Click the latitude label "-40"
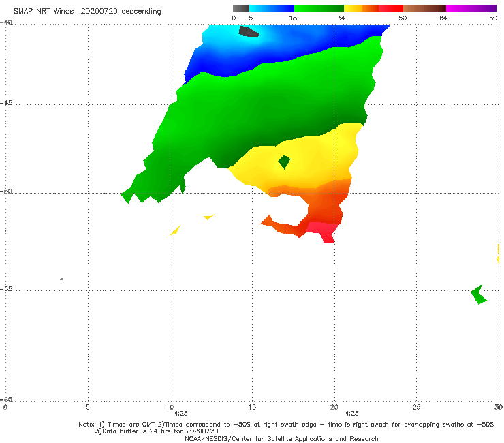 tap(6, 22)
